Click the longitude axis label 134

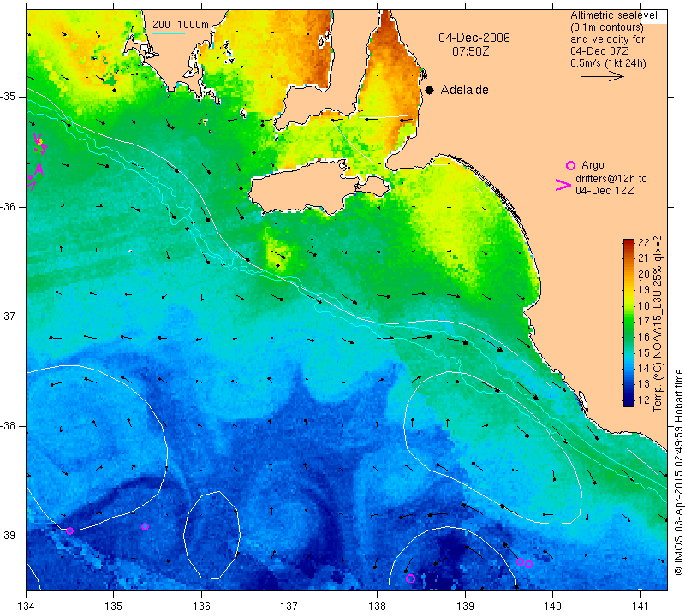point(27,607)
